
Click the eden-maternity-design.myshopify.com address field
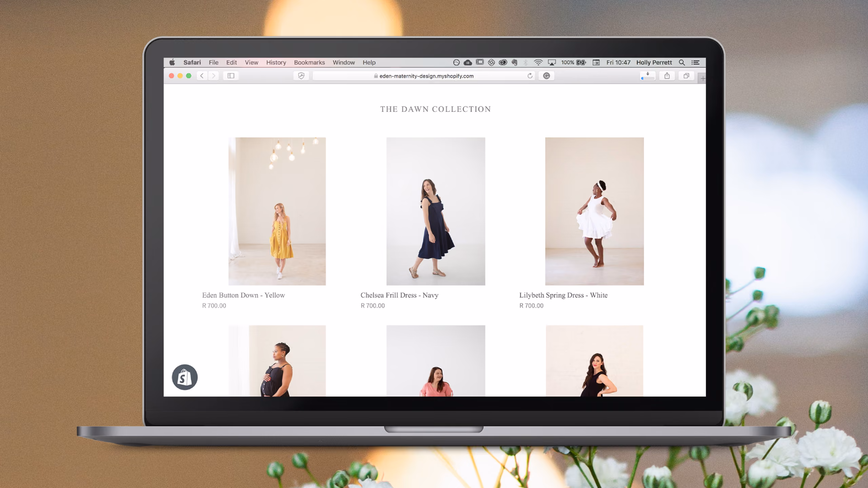coord(424,76)
